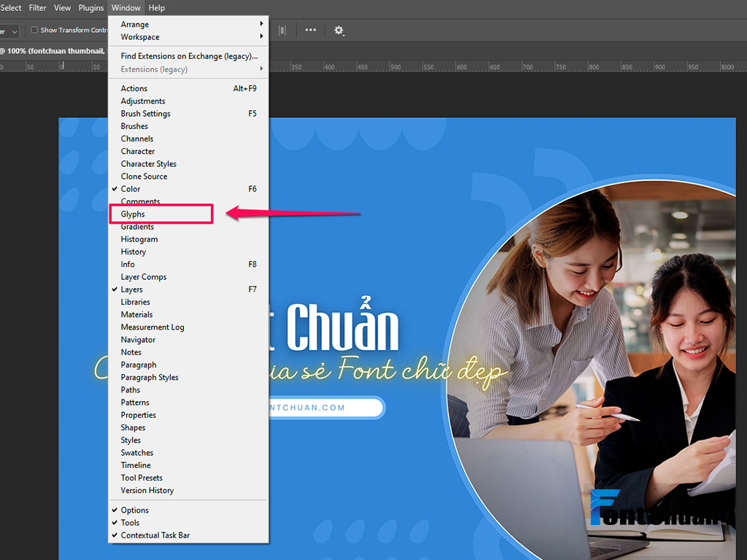Viewport: 747px width, 560px height.
Task: Toggle the Contextual Task Bar entry
Action: click(189, 535)
